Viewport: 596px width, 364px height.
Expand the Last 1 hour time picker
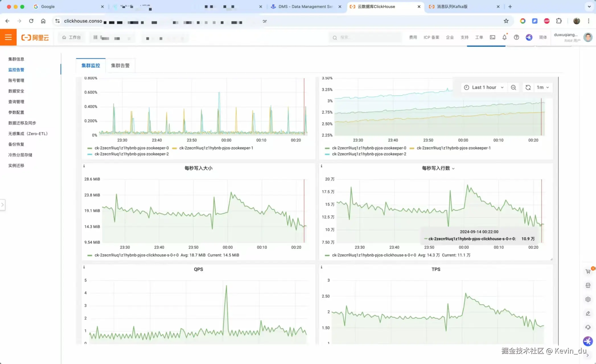[x=484, y=87]
